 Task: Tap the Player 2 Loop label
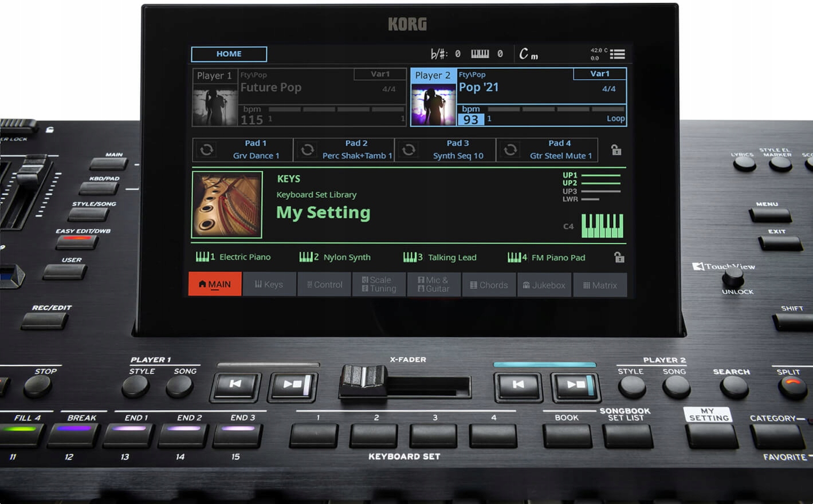pyautogui.click(x=616, y=119)
